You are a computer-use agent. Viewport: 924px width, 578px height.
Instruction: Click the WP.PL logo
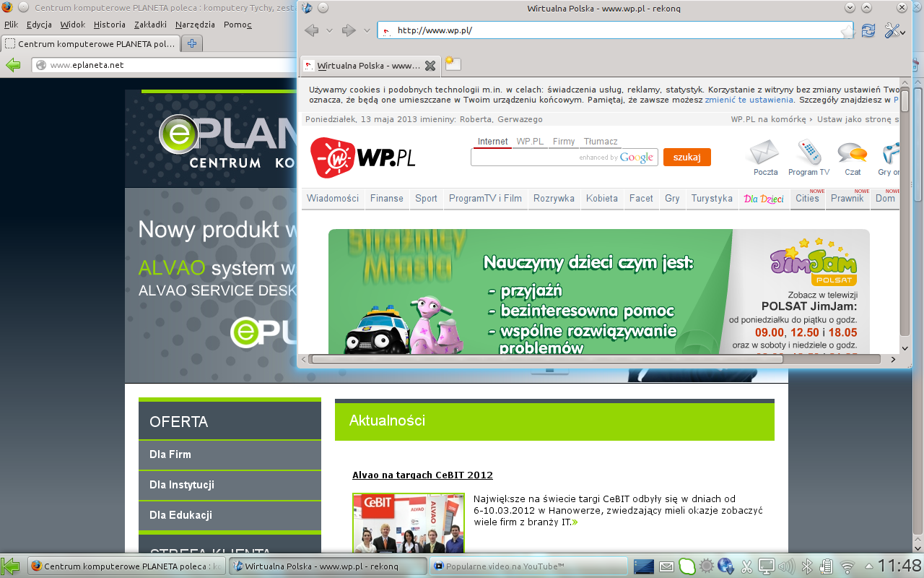(363, 157)
